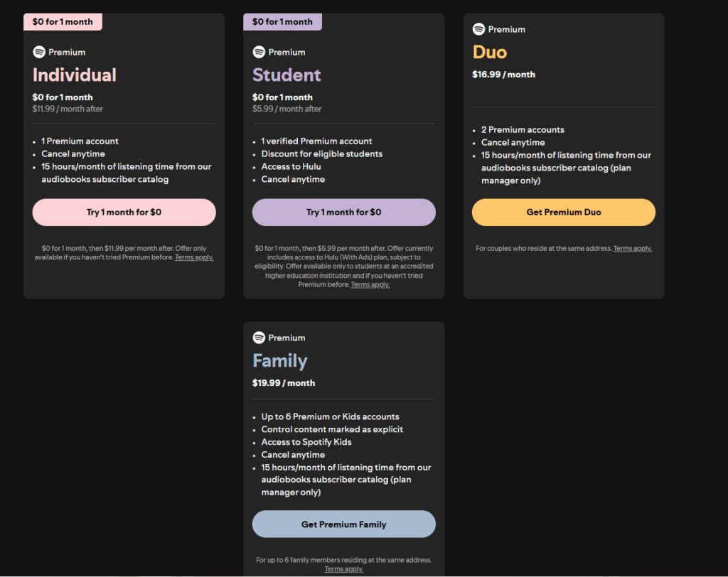This screenshot has height=577, width=728.
Task: Open Terms apply link under Family plan
Action: tap(343, 569)
